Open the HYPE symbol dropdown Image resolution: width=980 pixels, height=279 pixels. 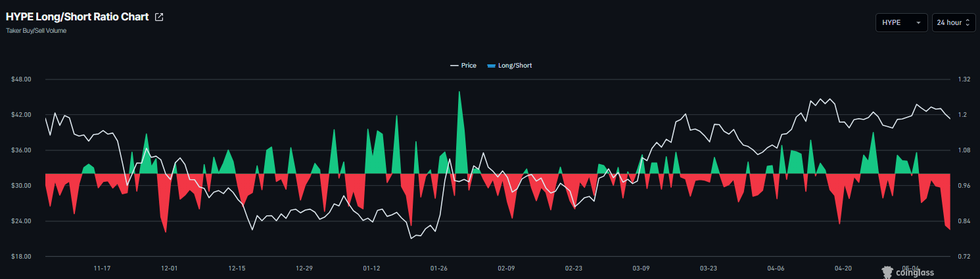tap(901, 22)
